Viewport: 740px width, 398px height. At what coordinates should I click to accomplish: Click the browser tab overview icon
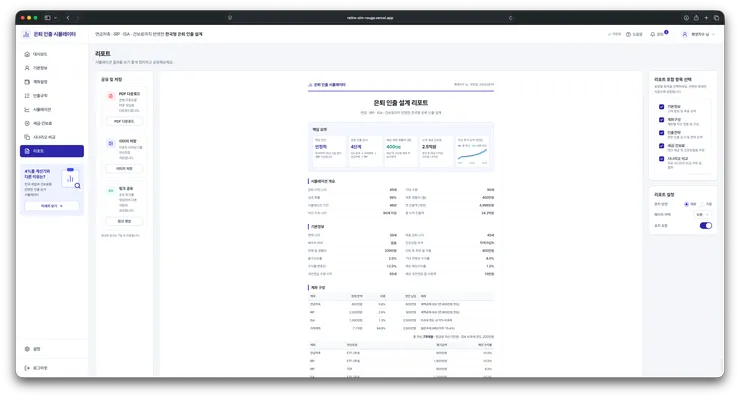[x=716, y=17]
